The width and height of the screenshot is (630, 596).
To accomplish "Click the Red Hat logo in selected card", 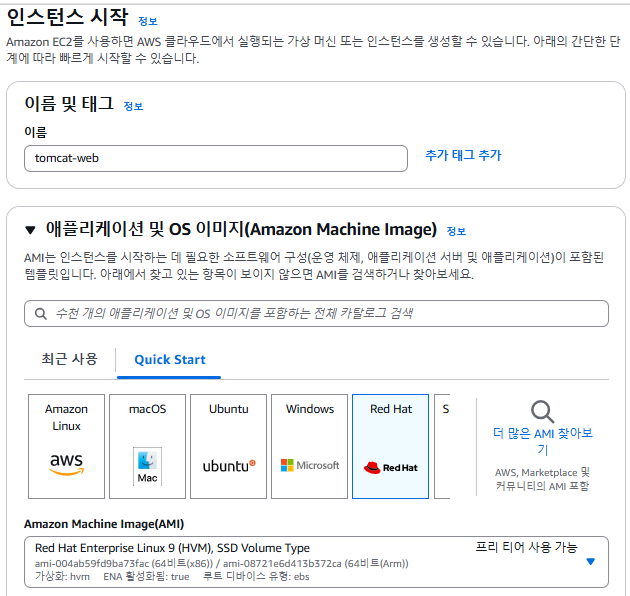I will coord(391,467).
